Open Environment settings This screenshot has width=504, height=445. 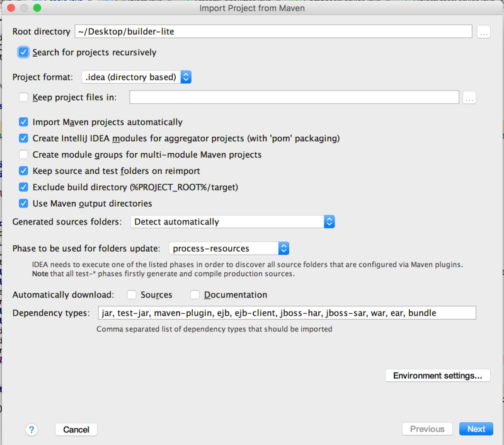point(437,375)
